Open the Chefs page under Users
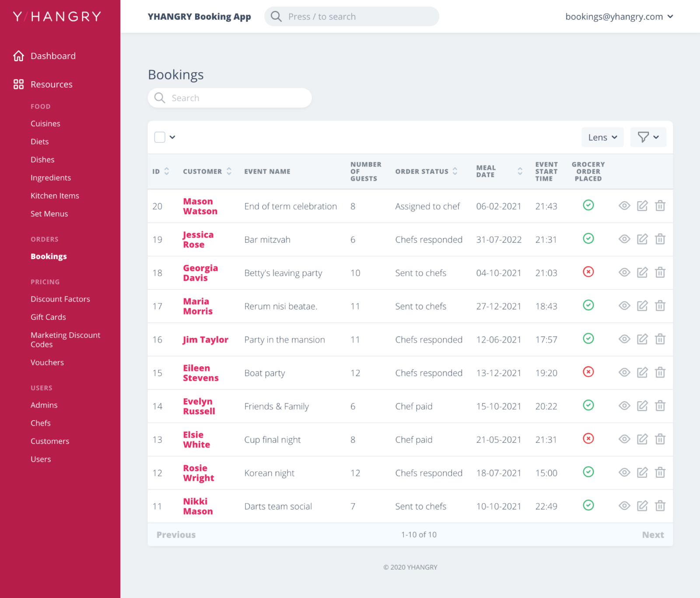Viewport: 700px width, 598px height. coord(40,423)
